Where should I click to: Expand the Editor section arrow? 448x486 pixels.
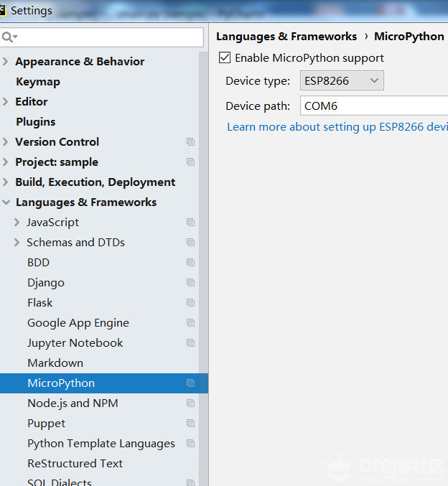(5, 102)
